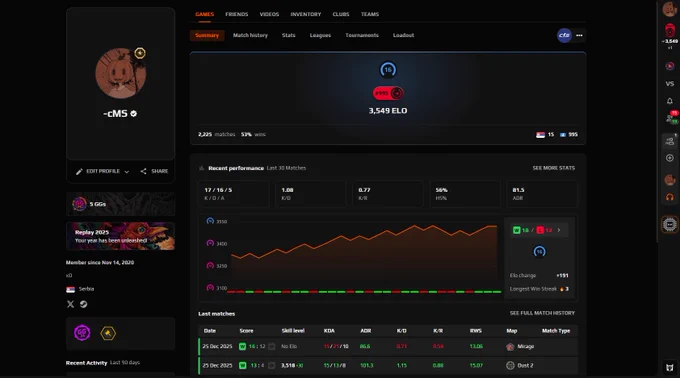This screenshot has width=680, height=378.
Task: Click the 3,549 ELO text
Action: pyautogui.click(x=388, y=111)
